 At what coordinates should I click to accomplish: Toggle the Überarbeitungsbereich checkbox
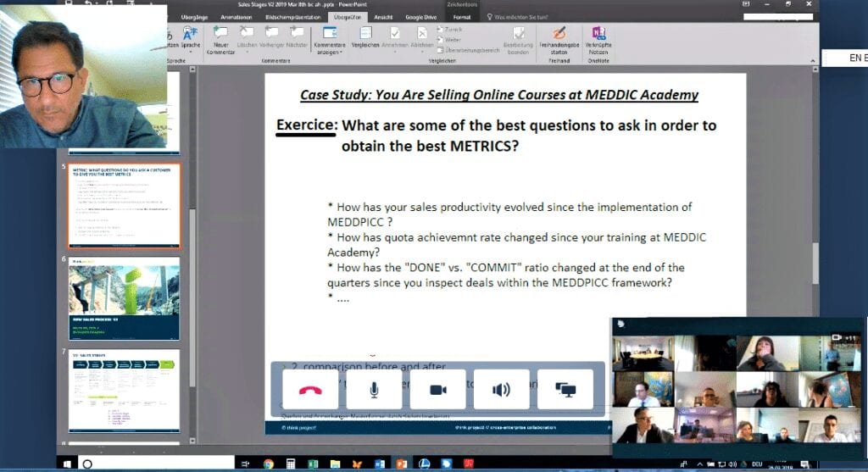[x=440, y=50]
